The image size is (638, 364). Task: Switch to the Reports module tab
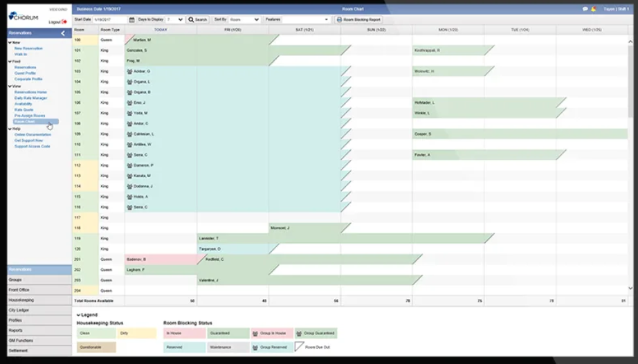[x=39, y=331]
